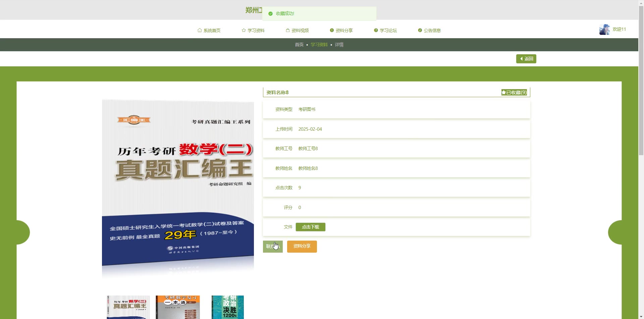Select the 数学(二) 真题汇编王 thumbnail

(x=128, y=307)
